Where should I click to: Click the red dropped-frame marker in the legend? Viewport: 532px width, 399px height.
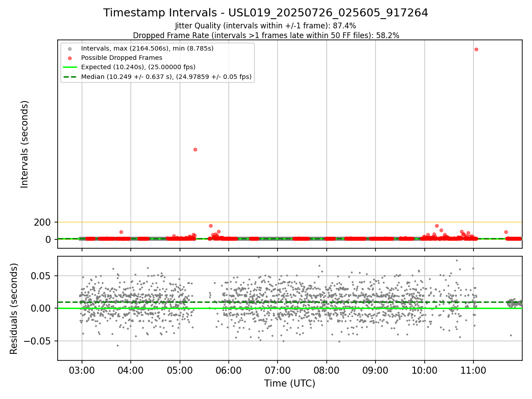70,58
